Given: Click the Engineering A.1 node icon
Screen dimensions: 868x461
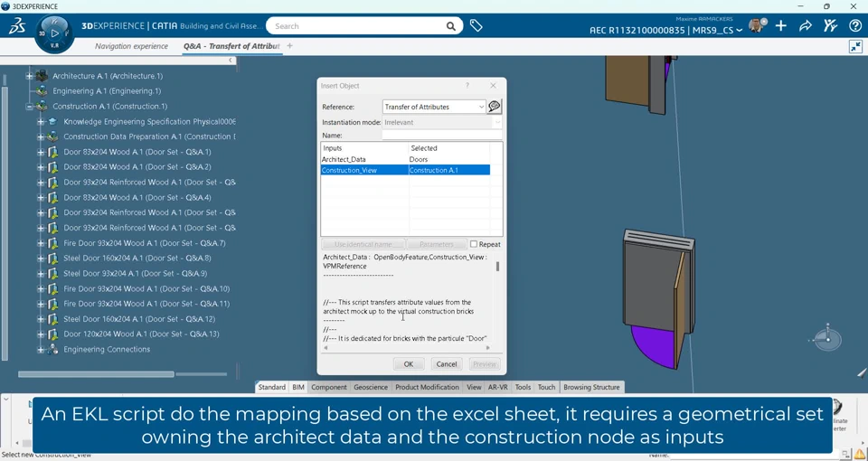Looking at the screenshot, I should pos(42,90).
